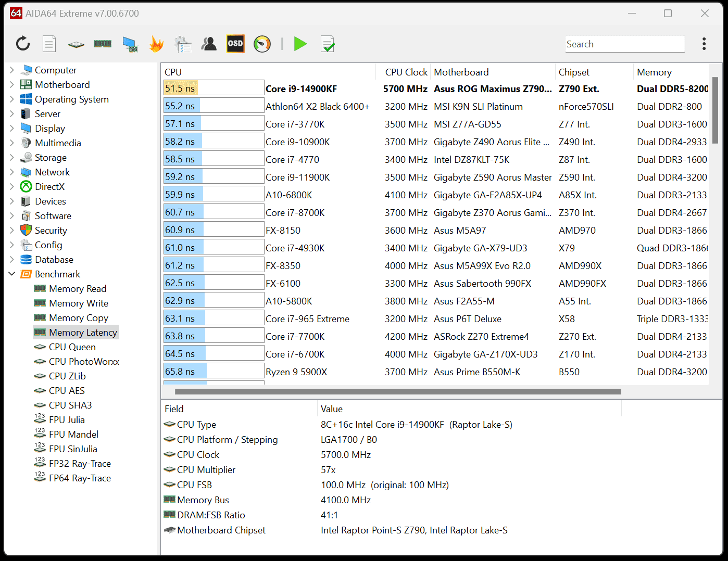Image resolution: width=728 pixels, height=561 pixels.
Task: Open the CPU Queen benchmark
Action: pos(72,347)
